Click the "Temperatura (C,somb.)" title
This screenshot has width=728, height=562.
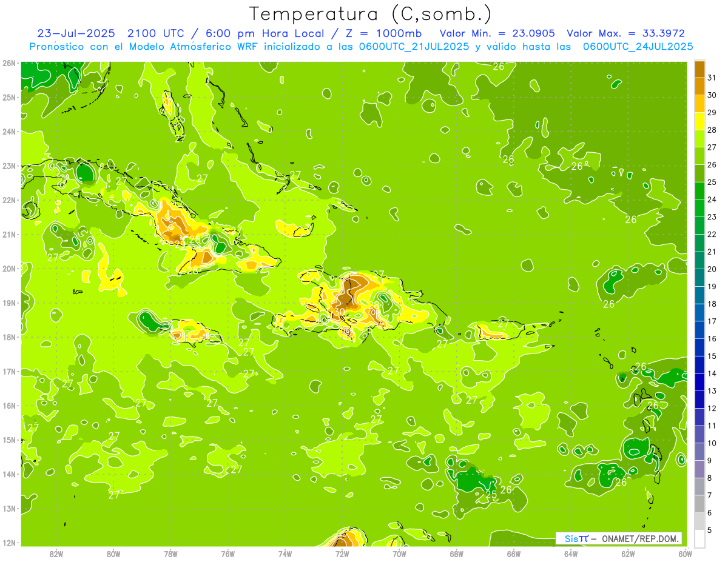[371, 14]
